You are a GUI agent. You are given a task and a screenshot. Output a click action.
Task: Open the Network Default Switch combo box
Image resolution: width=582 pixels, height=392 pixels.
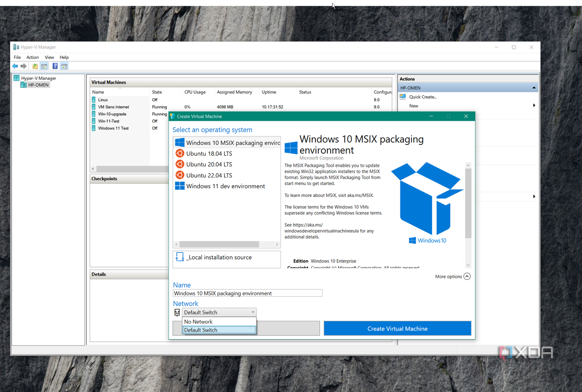pyautogui.click(x=219, y=312)
